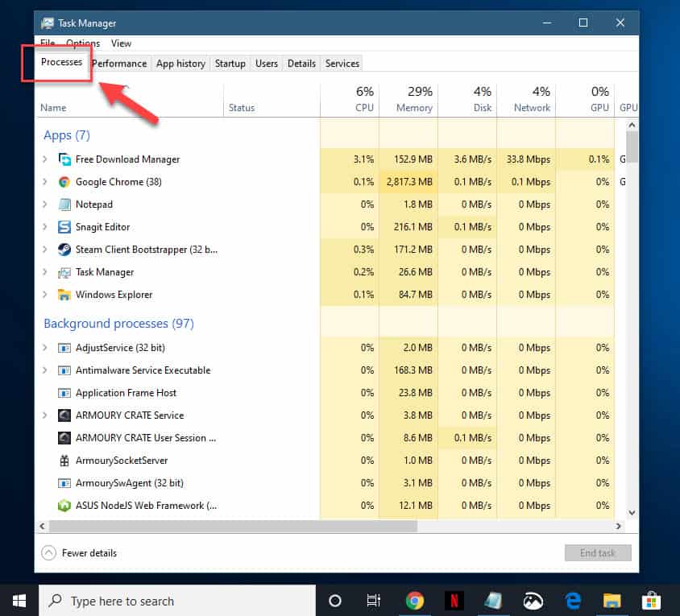Sort processes by the CPU column
This screenshot has height=616, width=680.
tap(350, 100)
